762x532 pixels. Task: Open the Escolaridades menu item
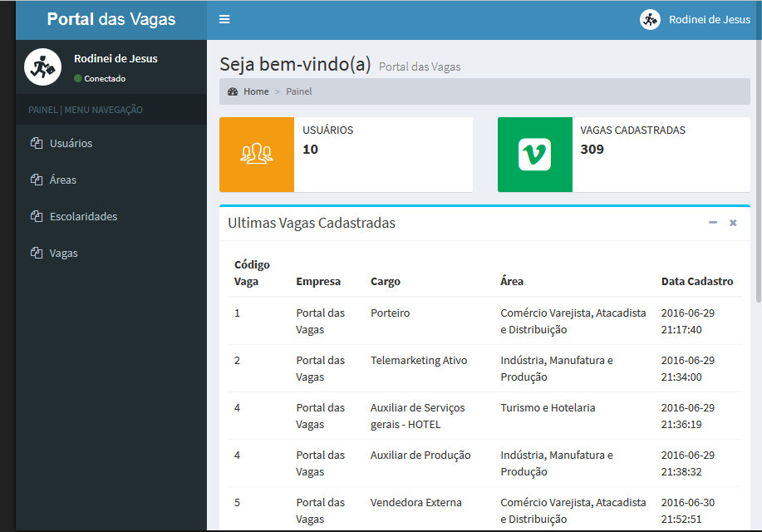[x=83, y=216]
